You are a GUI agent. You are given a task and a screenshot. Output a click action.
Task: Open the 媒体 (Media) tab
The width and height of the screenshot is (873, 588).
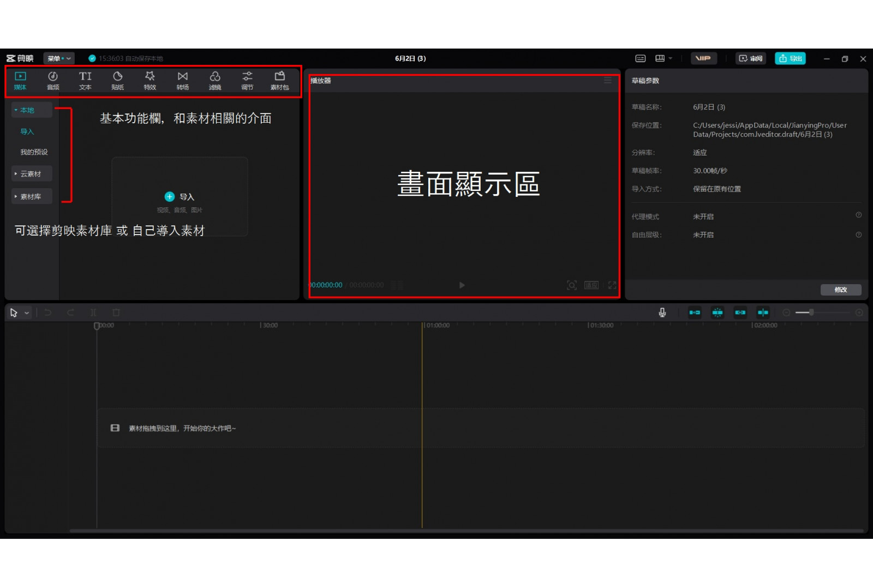[20, 81]
